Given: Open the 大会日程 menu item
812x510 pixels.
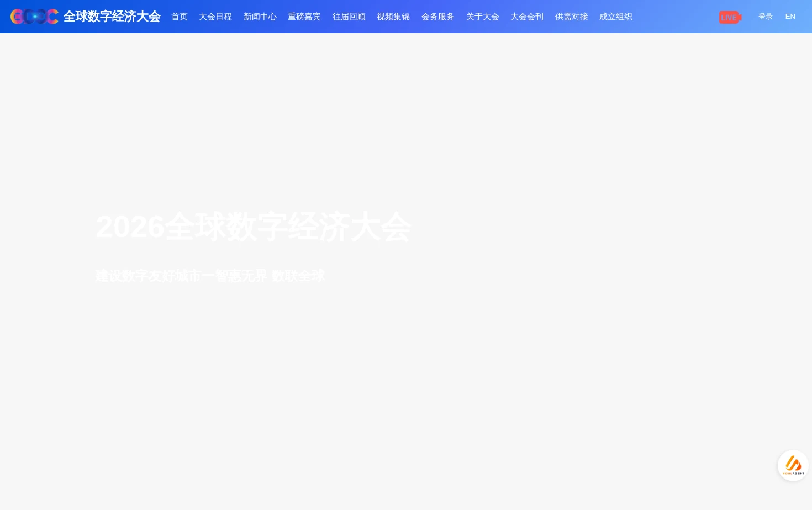Looking at the screenshot, I should click(215, 17).
